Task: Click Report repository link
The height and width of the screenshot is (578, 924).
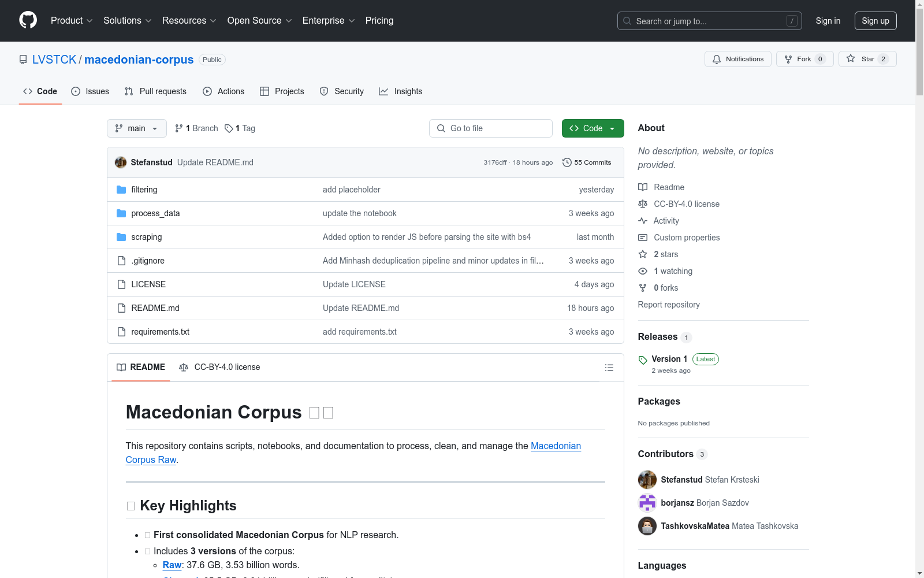Action: click(x=669, y=305)
